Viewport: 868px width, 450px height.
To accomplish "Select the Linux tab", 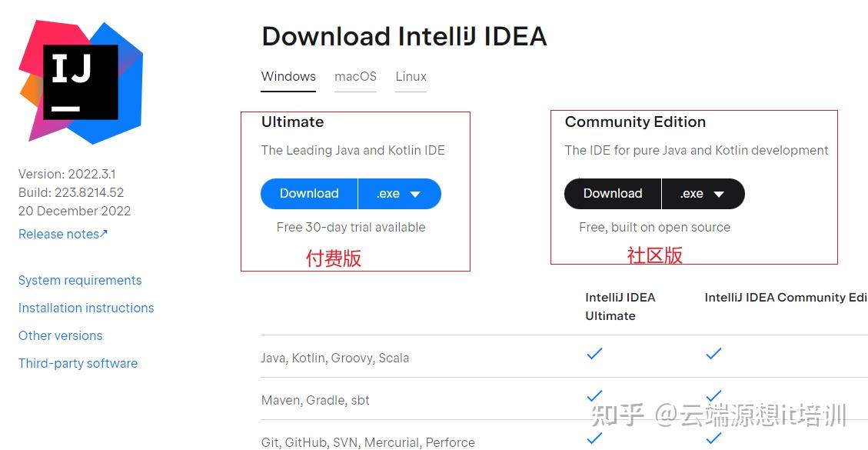I will point(411,76).
